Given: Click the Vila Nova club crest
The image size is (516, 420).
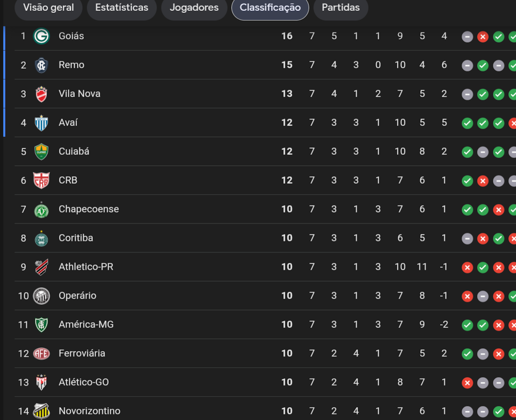Looking at the screenshot, I should click(41, 94).
